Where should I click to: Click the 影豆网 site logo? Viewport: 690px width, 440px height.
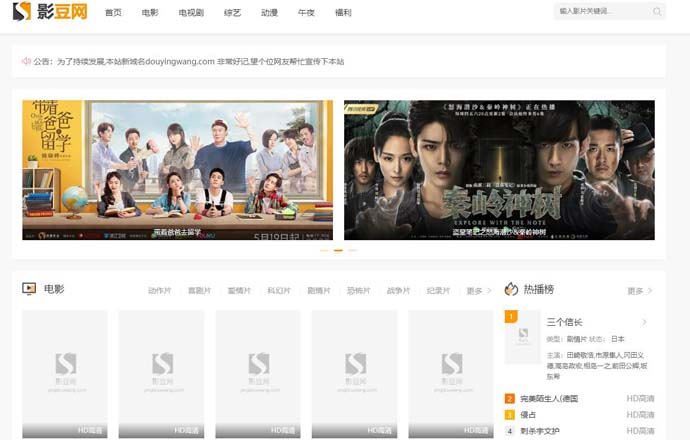point(50,13)
